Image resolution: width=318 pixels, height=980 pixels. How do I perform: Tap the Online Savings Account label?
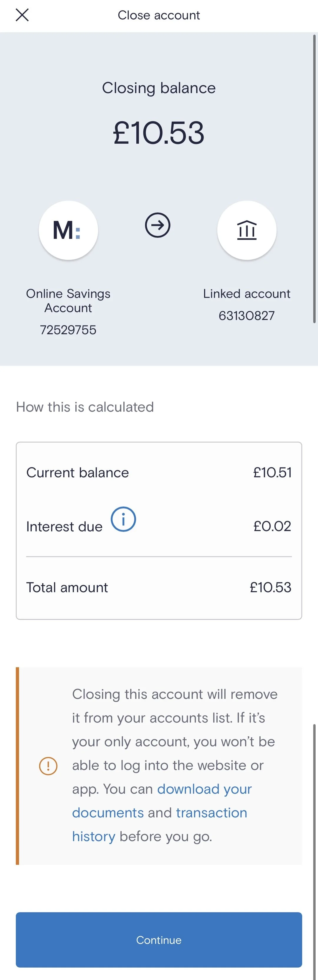68,300
